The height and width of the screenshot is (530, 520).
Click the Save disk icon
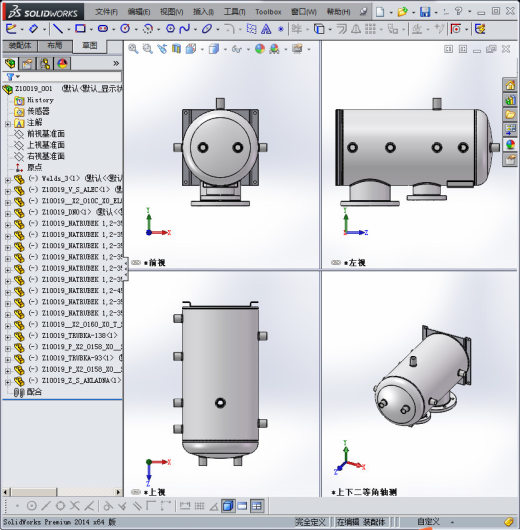coord(425,12)
